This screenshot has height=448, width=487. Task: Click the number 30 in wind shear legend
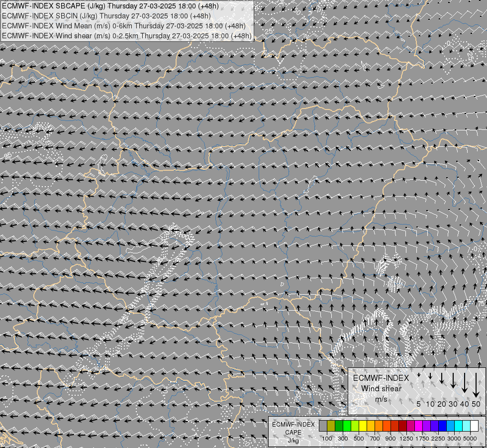tap(453, 404)
